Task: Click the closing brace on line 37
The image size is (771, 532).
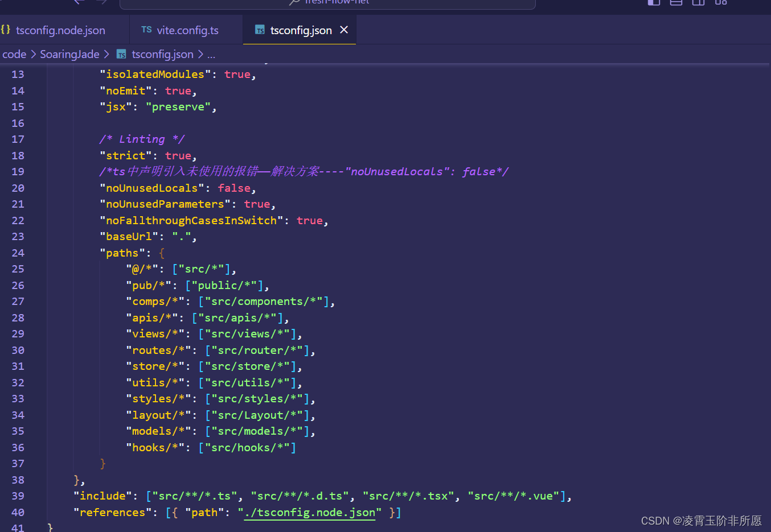Action: [103, 463]
